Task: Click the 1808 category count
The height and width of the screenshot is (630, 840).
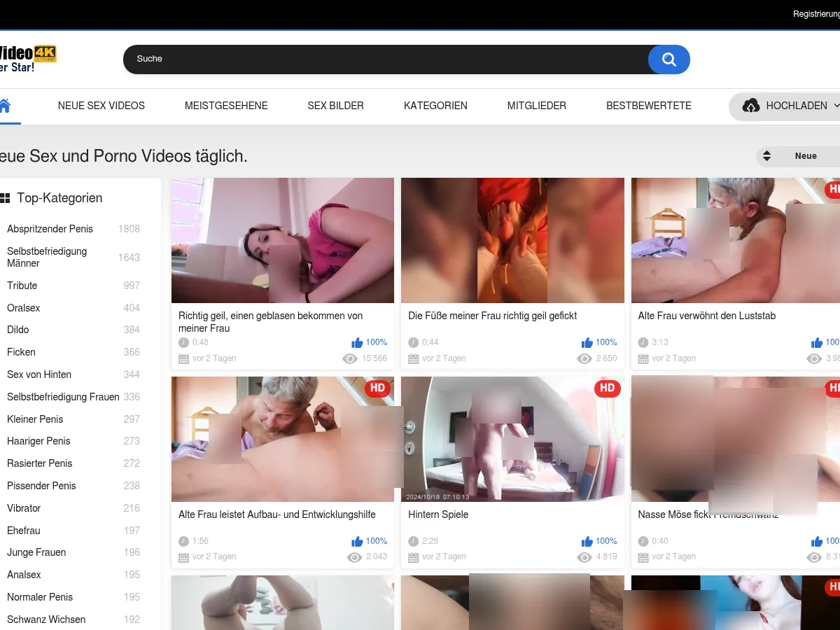Action: pos(129,229)
